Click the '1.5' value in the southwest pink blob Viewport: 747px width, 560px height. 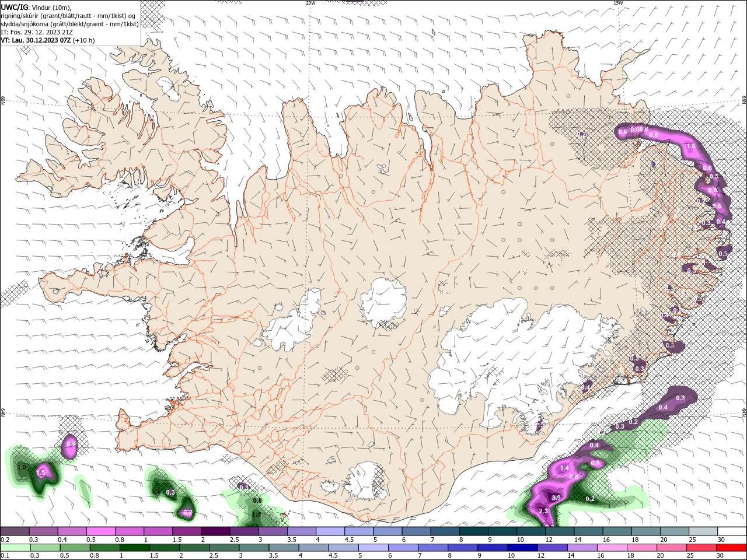(x=41, y=473)
